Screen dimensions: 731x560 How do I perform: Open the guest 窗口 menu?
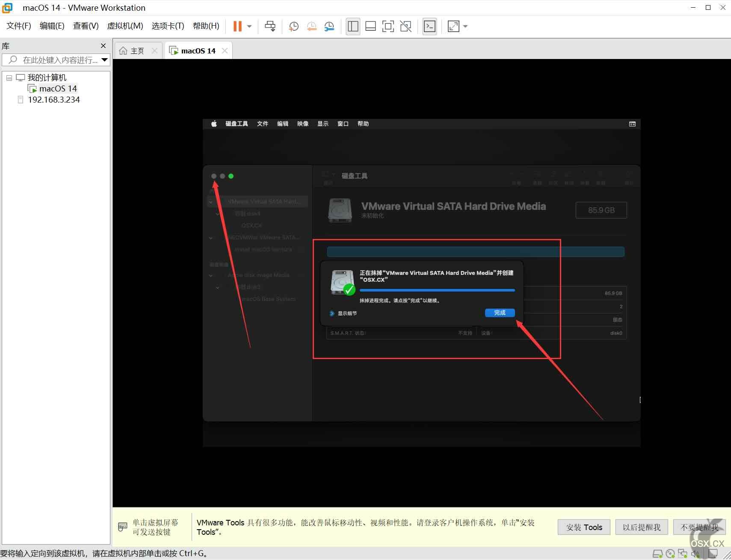click(343, 124)
